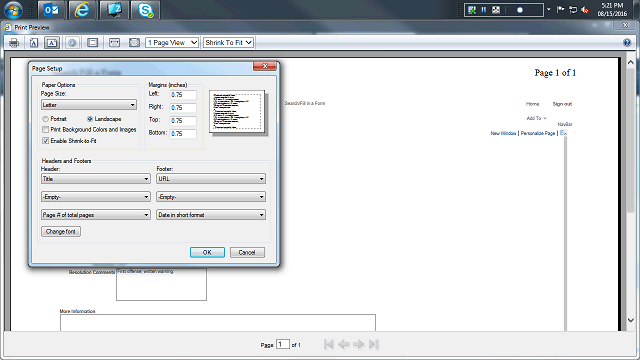Image resolution: width=640 pixels, height=360 pixels.
Task: Go to previous page arrow
Action: coord(344,344)
